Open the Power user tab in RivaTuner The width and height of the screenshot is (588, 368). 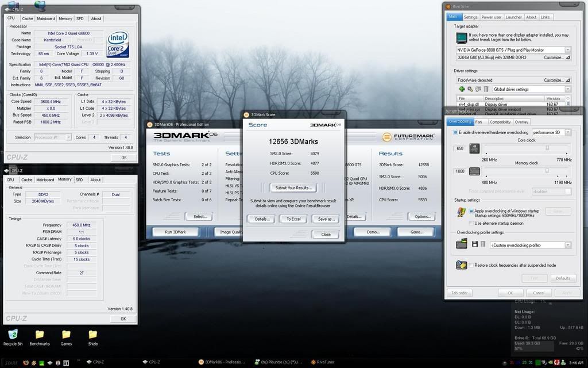click(x=492, y=17)
